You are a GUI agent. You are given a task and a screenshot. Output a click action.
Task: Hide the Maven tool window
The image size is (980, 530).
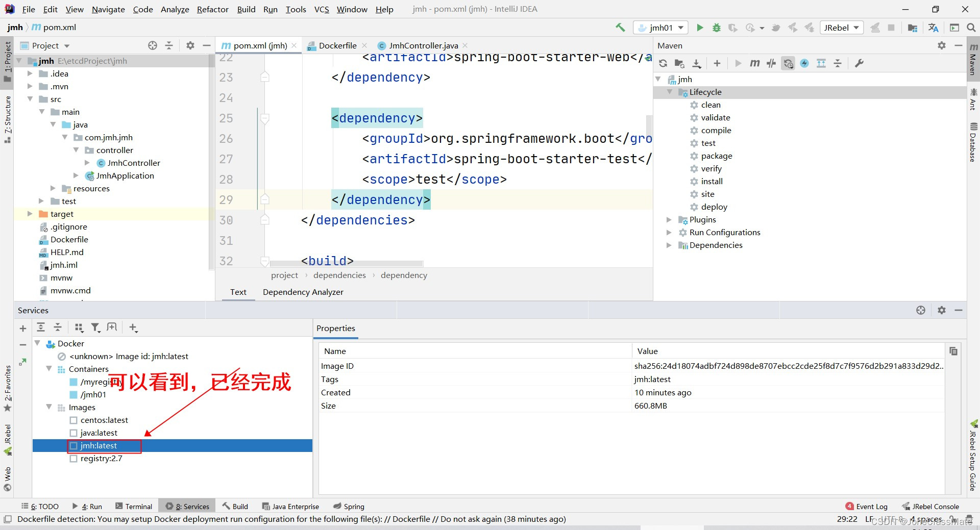959,45
